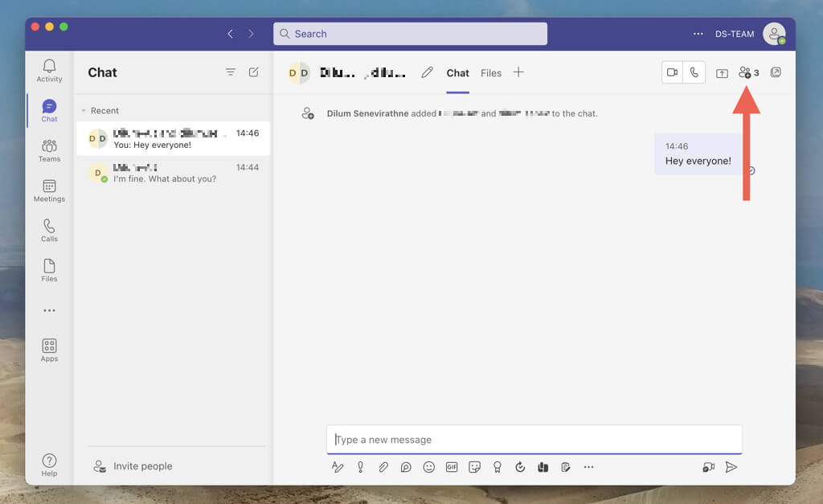Go forward with the right arrow
Image resolution: width=823 pixels, height=504 pixels.
(x=251, y=34)
